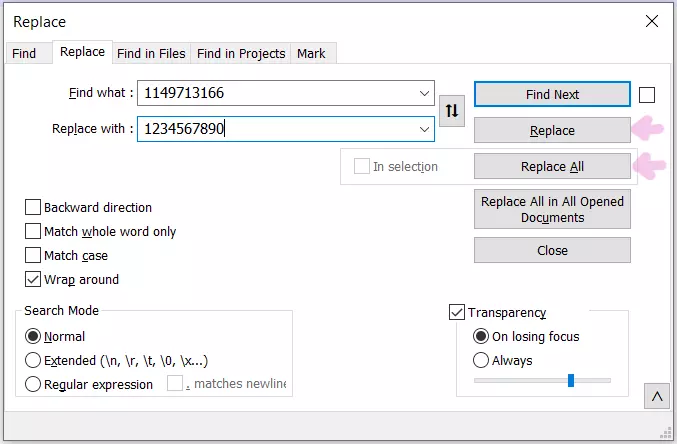This screenshot has height=444, width=677.
Task: Tick the checkbox beside Find Next
Action: pos(647,95)
